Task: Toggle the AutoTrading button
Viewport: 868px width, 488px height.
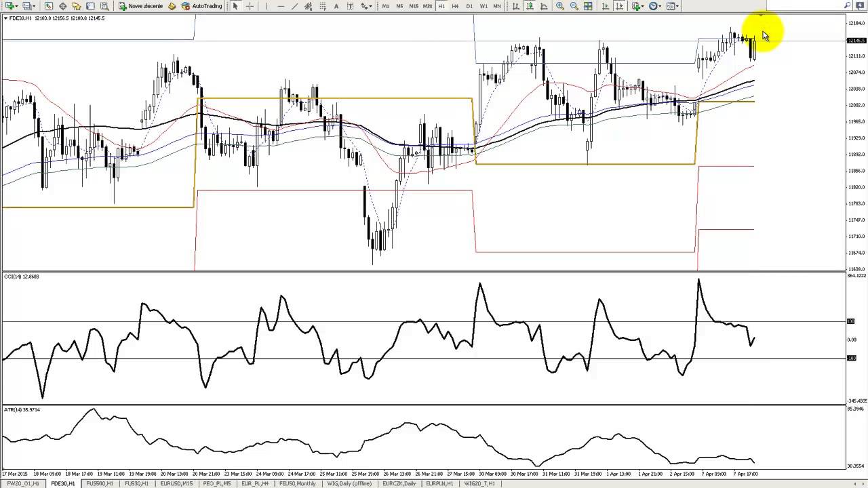Action: coord(202,6)
